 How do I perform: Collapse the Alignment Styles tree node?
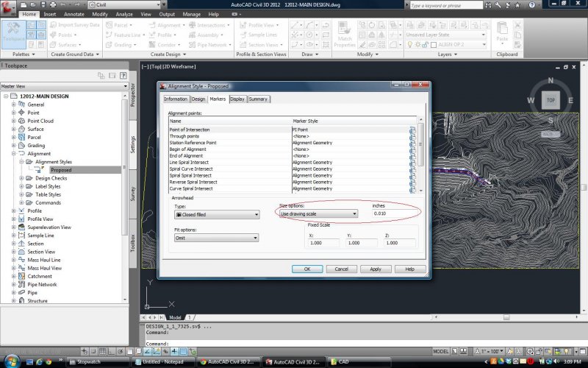point(21,161)
